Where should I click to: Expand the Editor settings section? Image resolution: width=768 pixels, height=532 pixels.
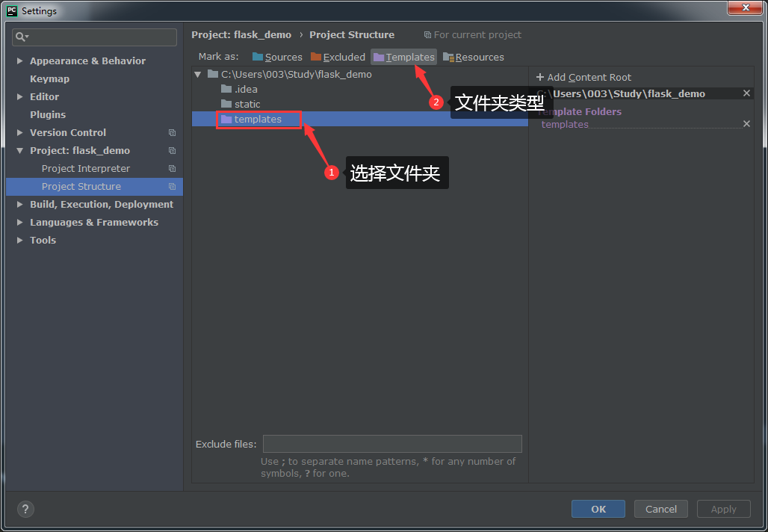click(x=20, y=97)
